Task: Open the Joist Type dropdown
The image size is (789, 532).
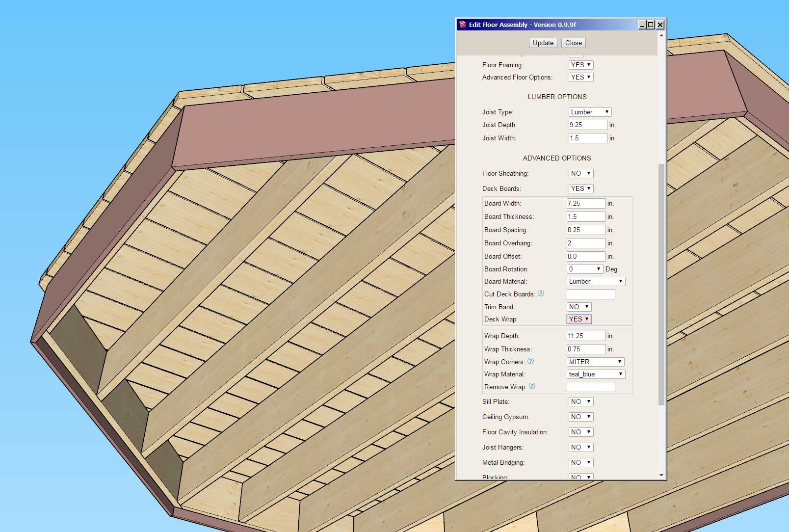Action: 590,112
